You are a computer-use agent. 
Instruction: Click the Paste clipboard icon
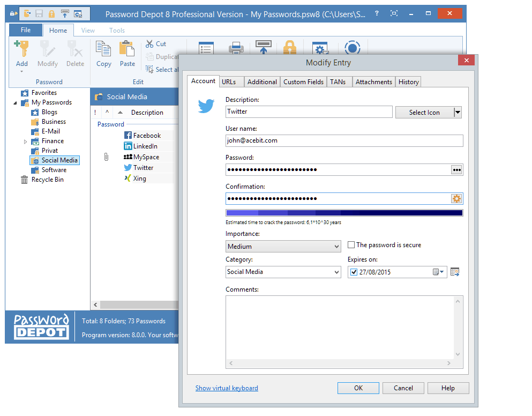tap(127, 49)
